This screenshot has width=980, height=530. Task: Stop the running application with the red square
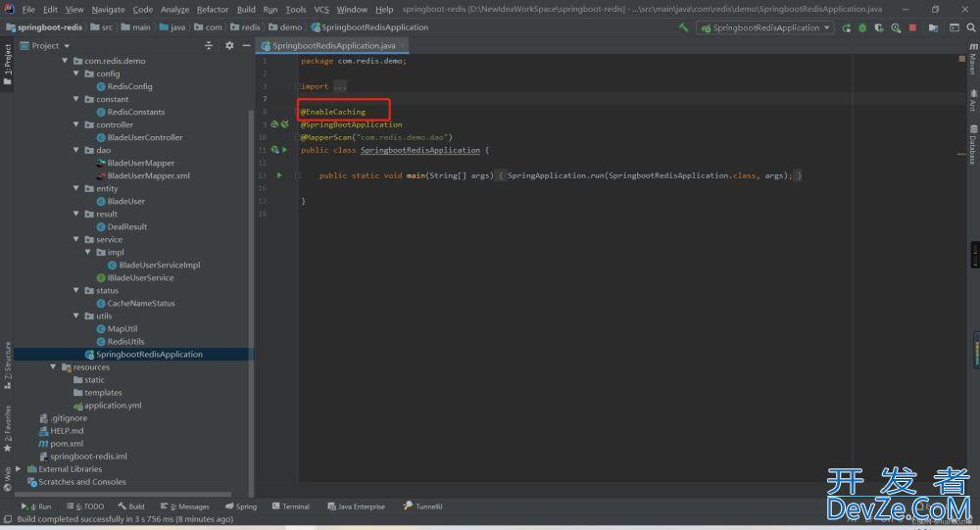point(912,27)
